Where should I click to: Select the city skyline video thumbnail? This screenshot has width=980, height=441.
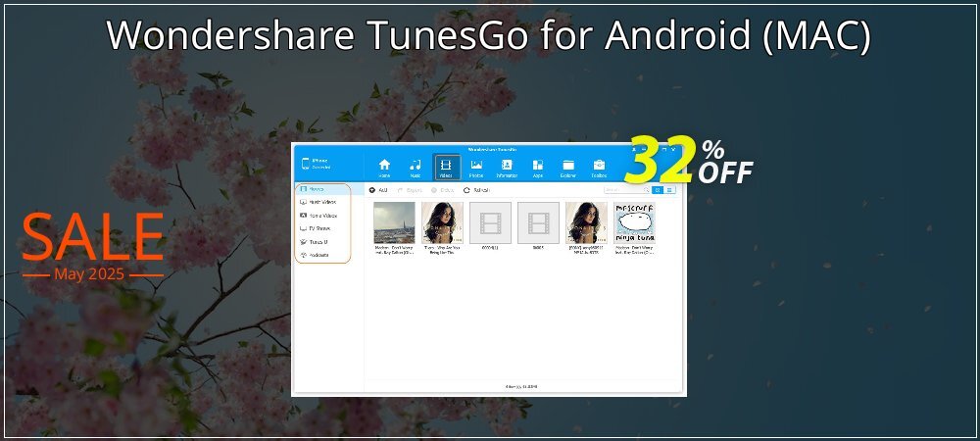point(394,222)
